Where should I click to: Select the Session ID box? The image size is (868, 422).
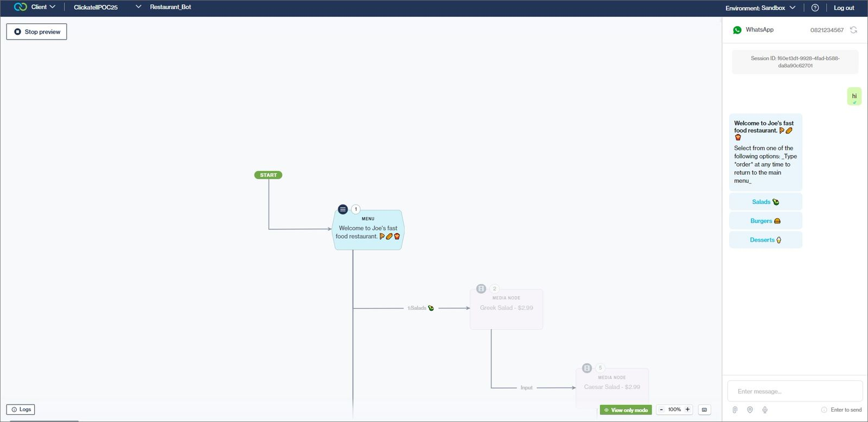(x=795, y=62)
